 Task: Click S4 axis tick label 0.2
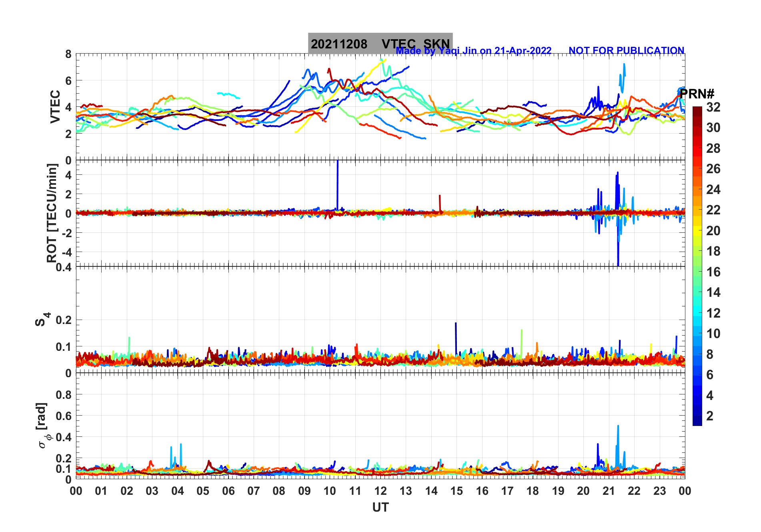tap(64, 320)
